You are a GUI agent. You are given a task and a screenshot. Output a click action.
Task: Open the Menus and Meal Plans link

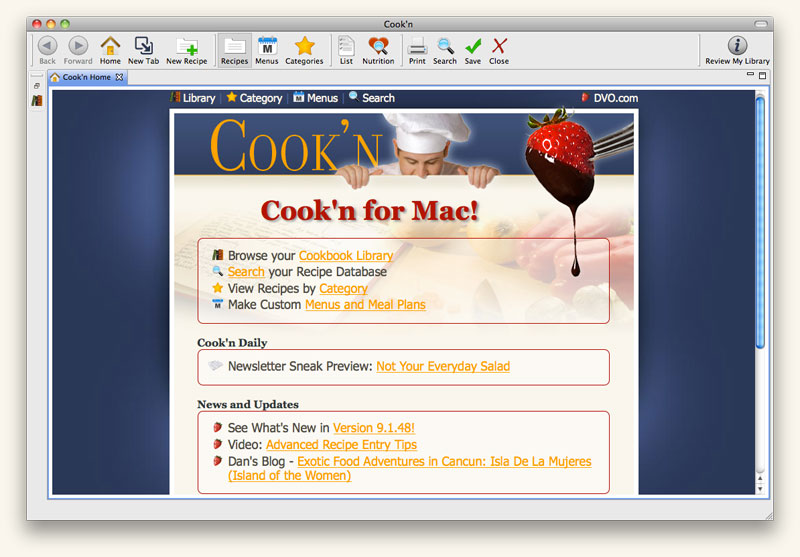(x=365, y=305)
